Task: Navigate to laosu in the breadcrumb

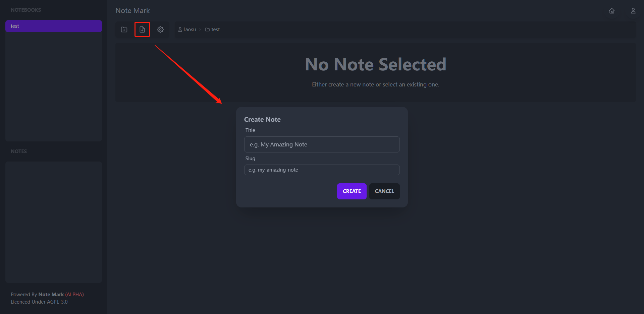Action: coord(190,29)
